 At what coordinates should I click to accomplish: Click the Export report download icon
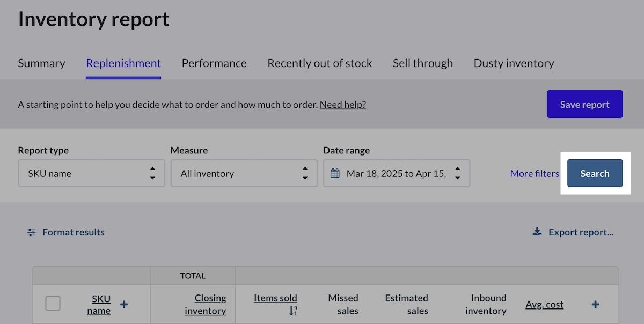[x=537, y=232]
